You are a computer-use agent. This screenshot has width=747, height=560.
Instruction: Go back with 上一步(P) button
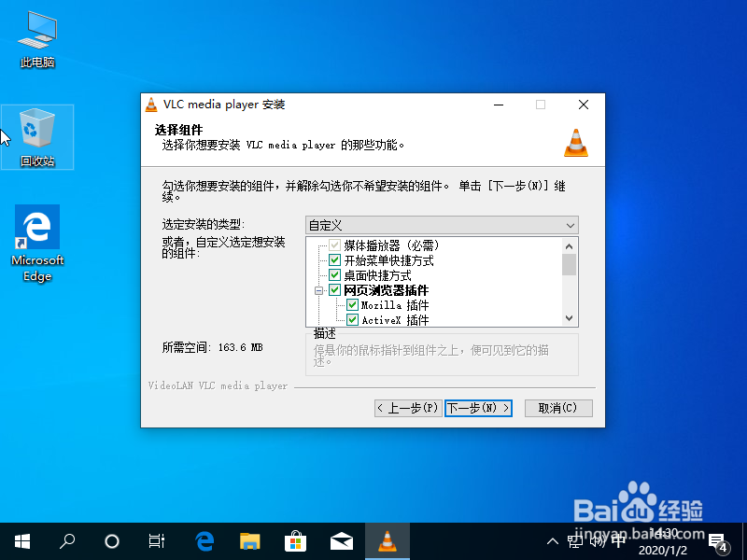tap(408, 408)
